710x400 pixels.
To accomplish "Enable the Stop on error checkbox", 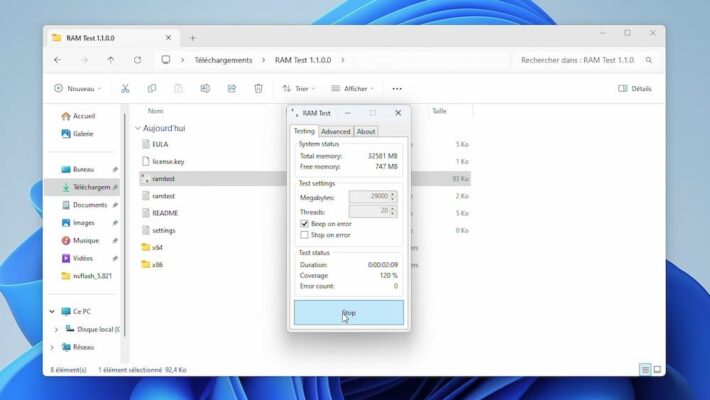I will (304, 235).
